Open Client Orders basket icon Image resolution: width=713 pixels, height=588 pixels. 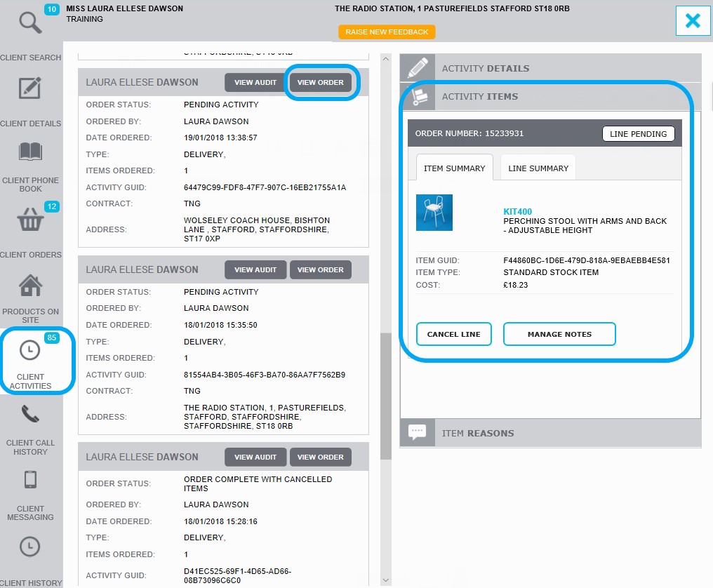tap(30, 220)
